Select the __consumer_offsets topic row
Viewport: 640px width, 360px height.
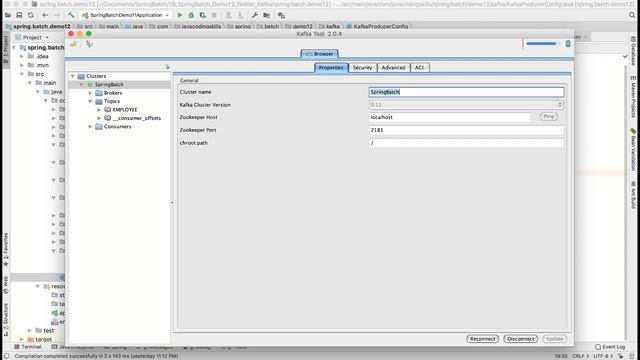(133, 118)
